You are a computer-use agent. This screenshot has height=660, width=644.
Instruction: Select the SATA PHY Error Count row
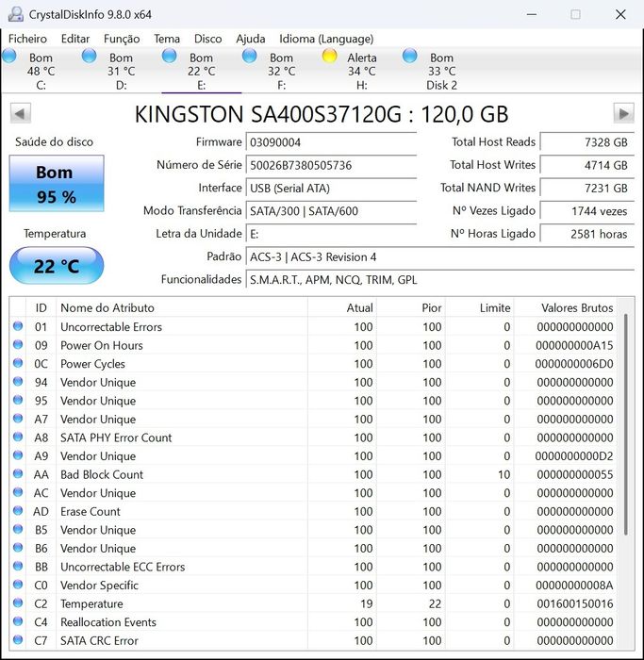point(313,437)
